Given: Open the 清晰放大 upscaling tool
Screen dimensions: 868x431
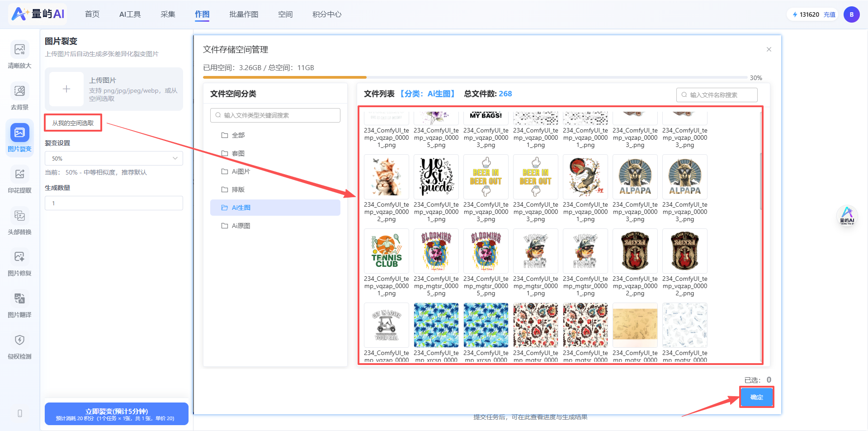Looking at the screenshot, I should tap(19, 55).
